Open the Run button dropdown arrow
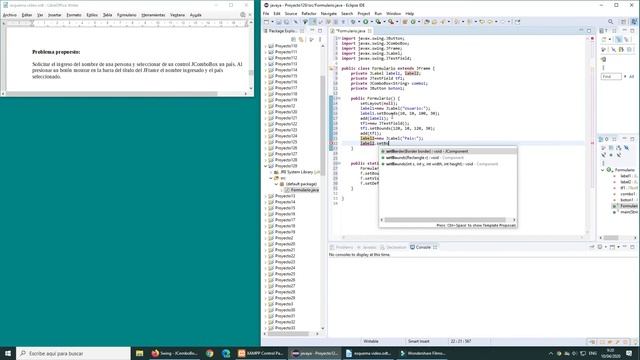This screenshot has width=640, height=360. (371, 22)
